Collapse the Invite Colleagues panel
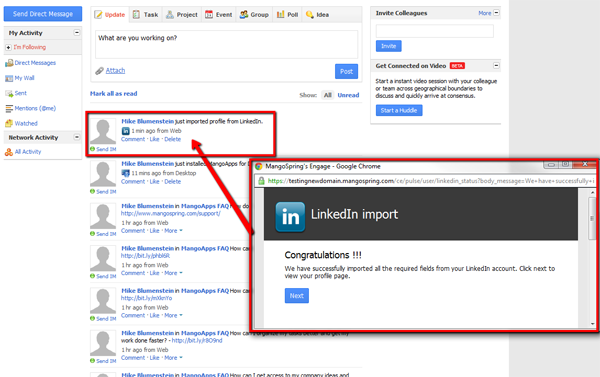This screenshot has width=600, height=377. click(x=496, y=13)
